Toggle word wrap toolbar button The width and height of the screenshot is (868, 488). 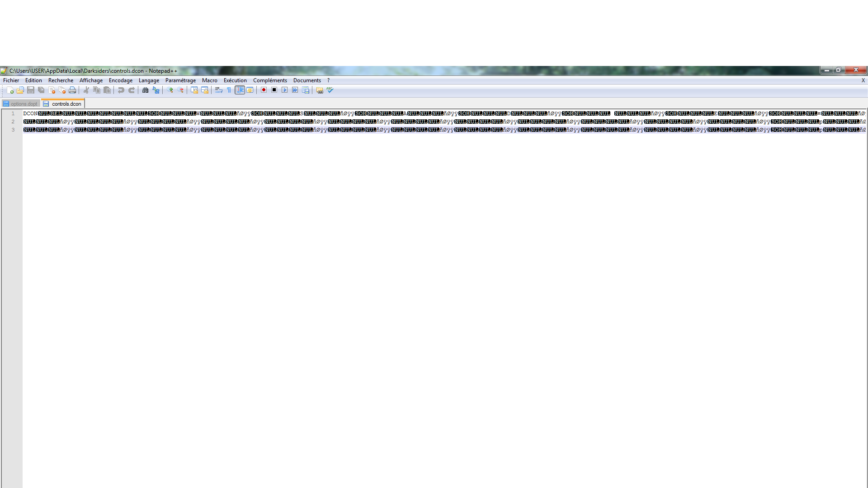(x=218, y=90)
